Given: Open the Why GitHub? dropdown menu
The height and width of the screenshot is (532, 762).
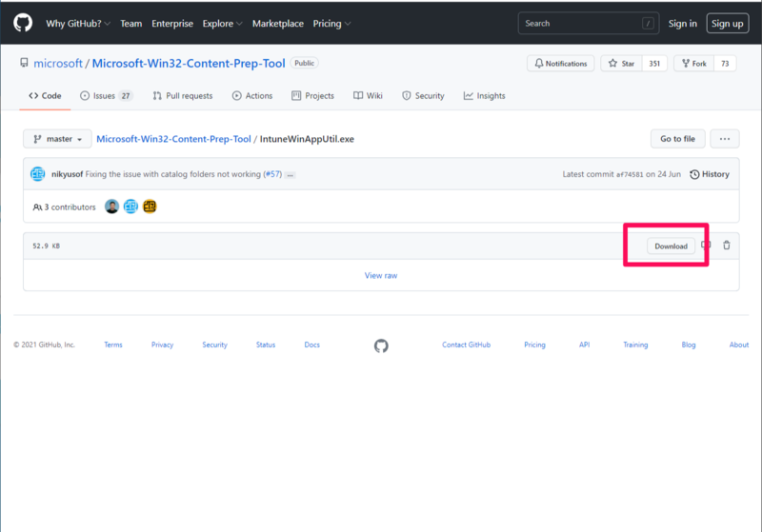Looking at the screenshot, I should tap(78, 23).
